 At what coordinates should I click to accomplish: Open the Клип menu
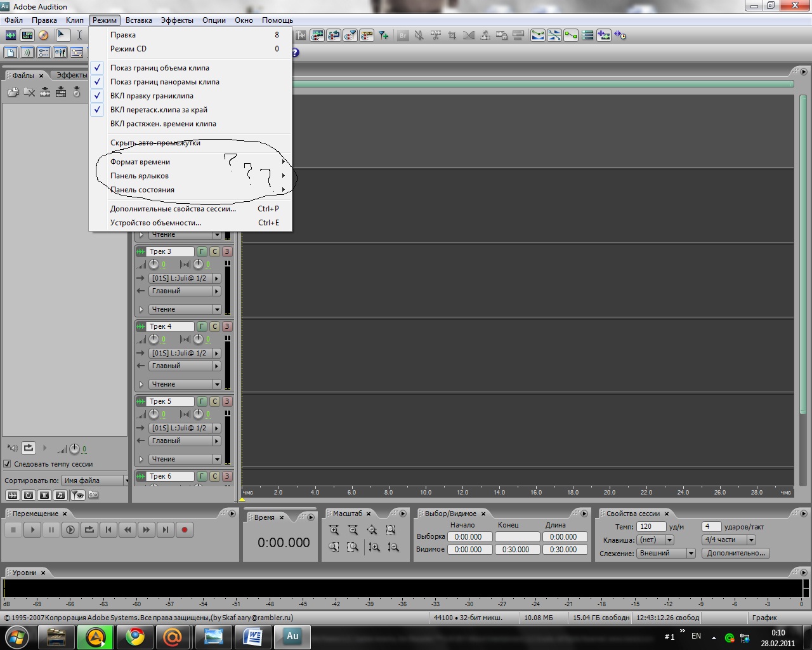click(75, 20)
